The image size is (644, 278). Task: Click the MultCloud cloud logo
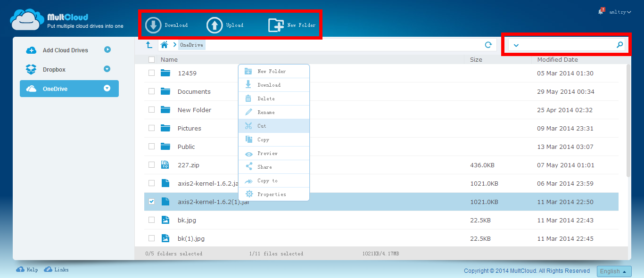click(27, 20)
